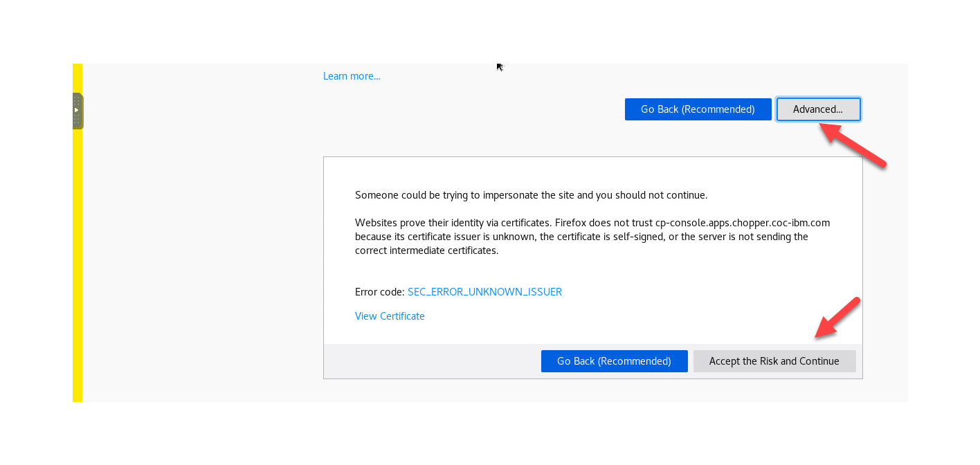Expand the side panel arrow handle
Viewport: 980px width, 465px height.
[77, 110]
